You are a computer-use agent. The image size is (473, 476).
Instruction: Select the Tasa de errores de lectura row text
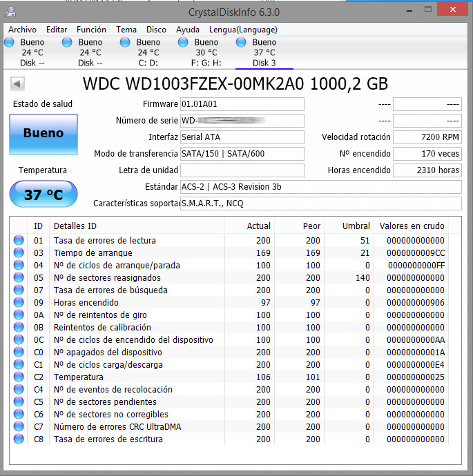click(105, 241)
